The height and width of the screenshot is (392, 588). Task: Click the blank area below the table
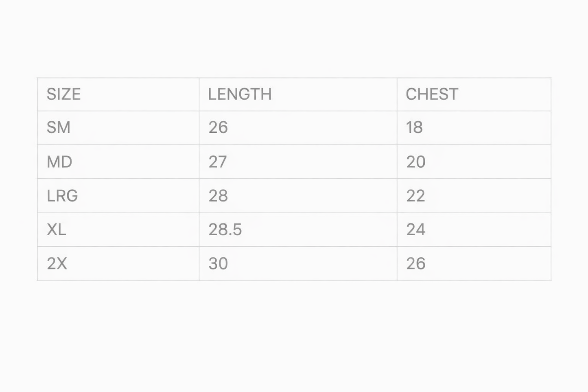pos(294,334)
